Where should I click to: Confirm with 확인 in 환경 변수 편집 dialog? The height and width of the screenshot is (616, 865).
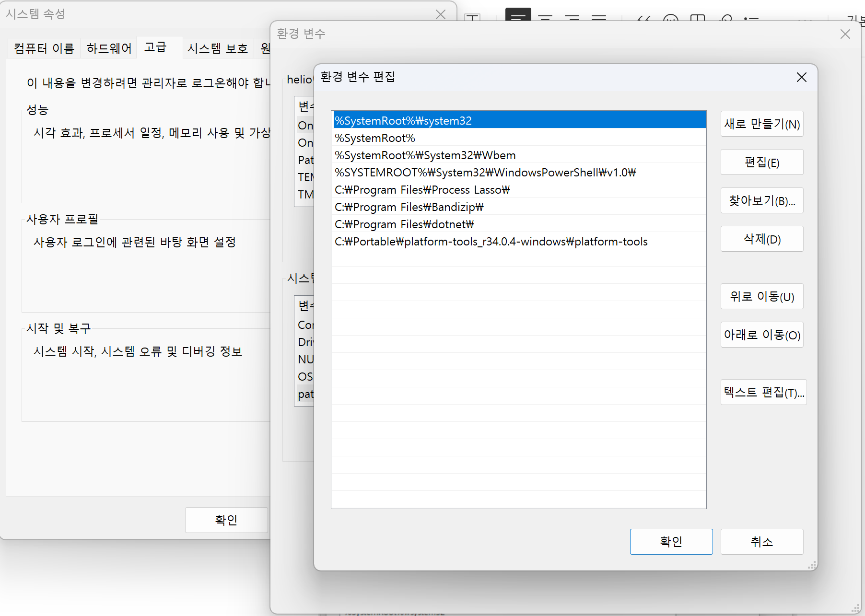671,542
